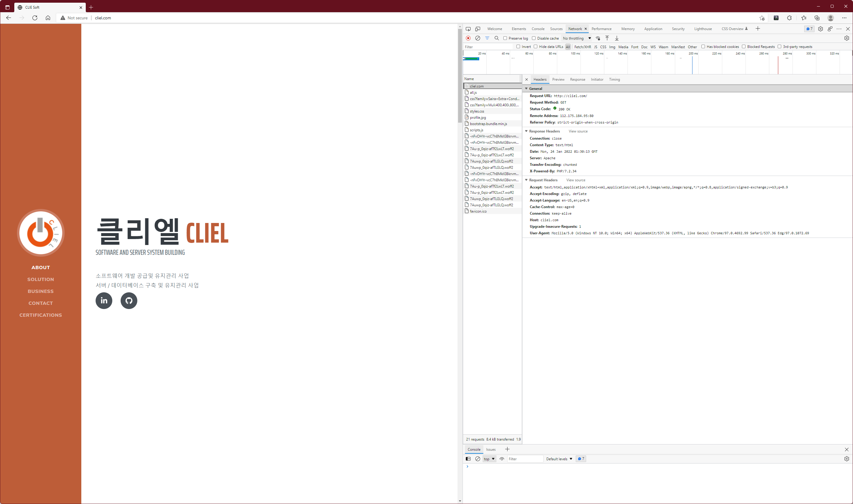Open the Default levels dropdown

pyautogui.click(x=559, y=459)
